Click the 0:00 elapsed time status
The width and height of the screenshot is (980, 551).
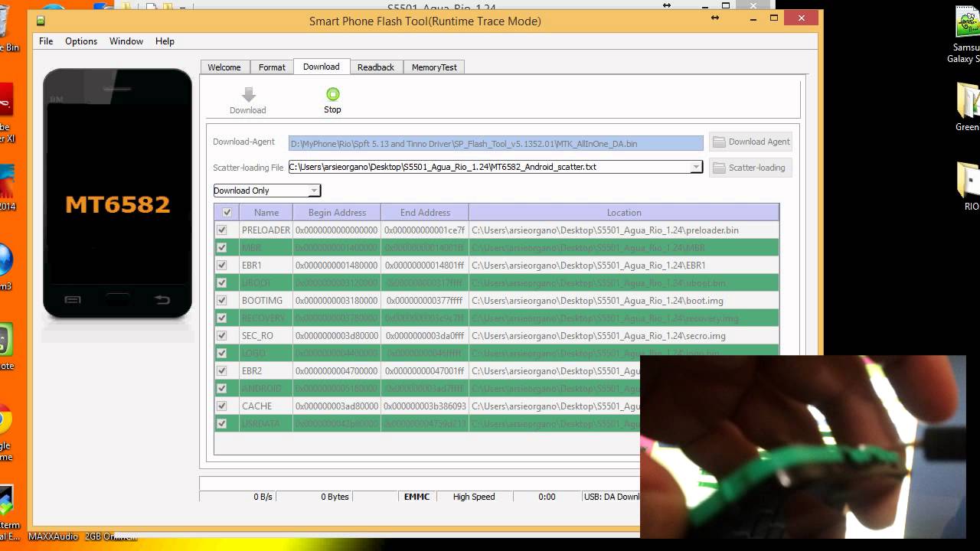[x=547, y=497]
